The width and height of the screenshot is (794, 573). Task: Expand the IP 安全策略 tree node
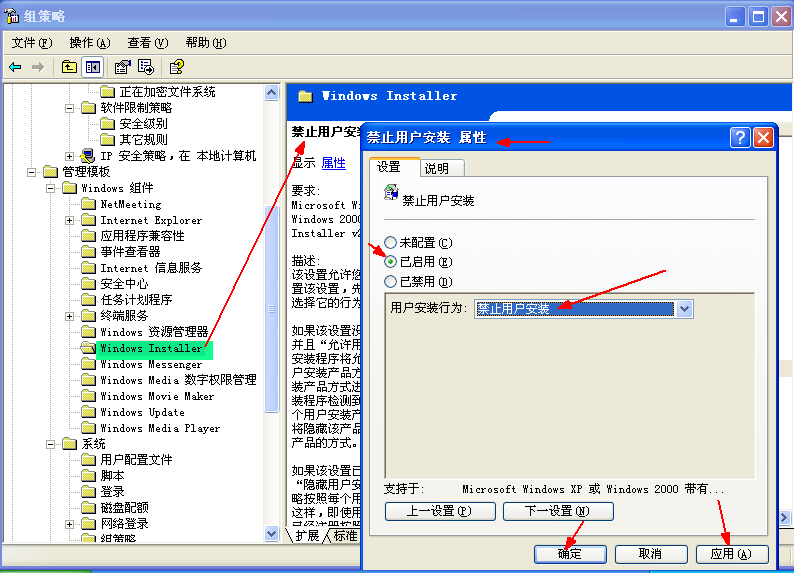coord(70,156)
